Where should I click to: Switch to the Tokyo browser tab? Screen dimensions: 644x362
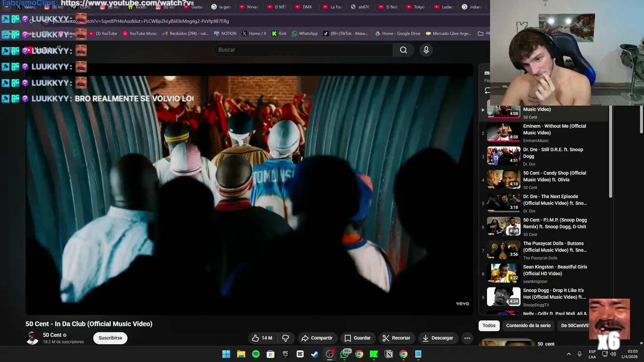click(415, 7)
